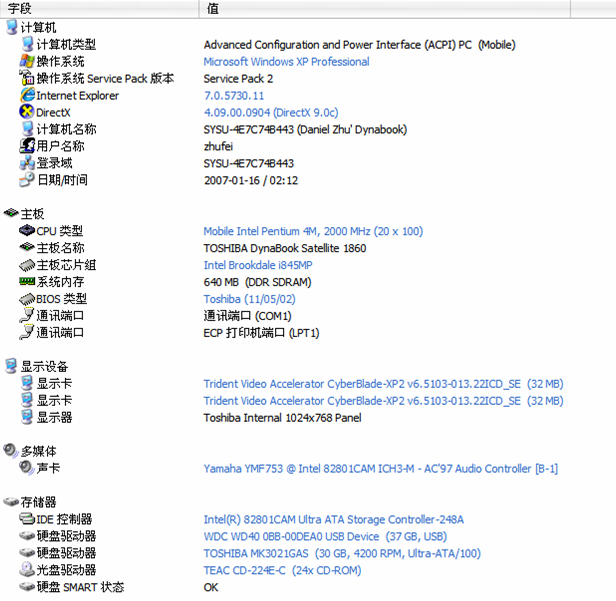
Task: Click the BIOS 类型 icon
Action: pos(27,299)
